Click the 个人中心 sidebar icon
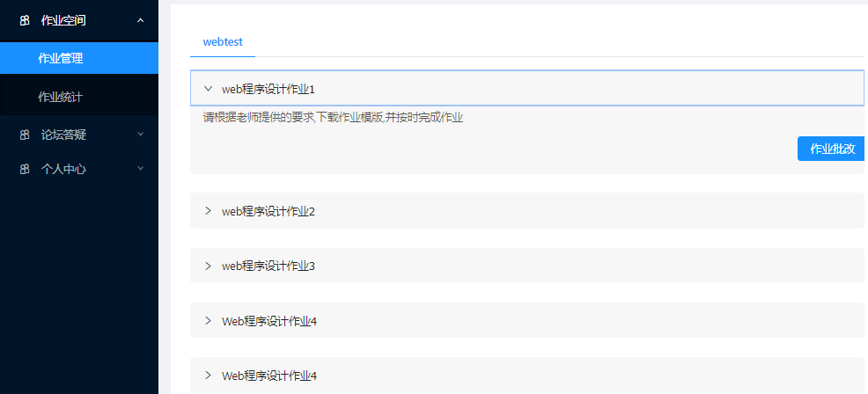Image resolution: width=868 pixels, height=394 pixels. click(25, 170)
